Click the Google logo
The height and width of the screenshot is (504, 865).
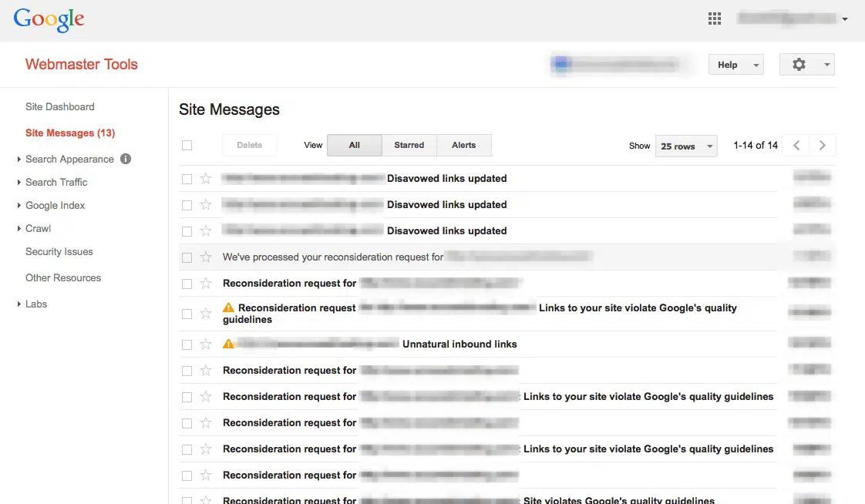49,20
